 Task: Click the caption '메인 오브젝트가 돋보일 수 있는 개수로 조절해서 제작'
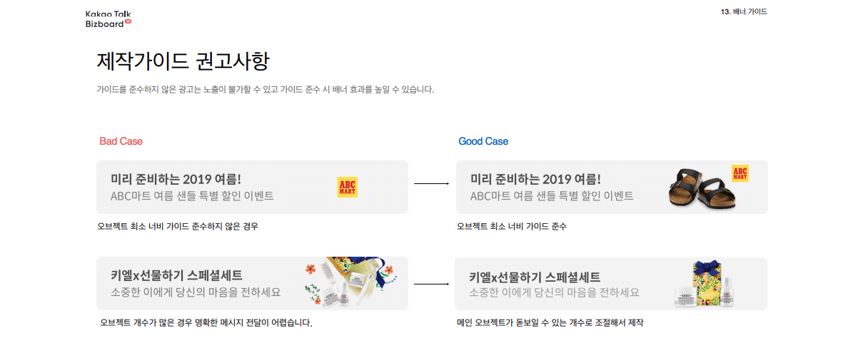[550, 323]
